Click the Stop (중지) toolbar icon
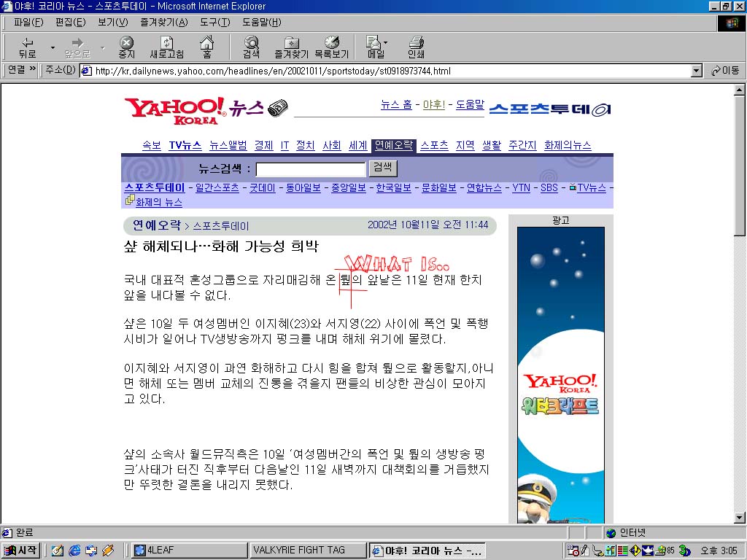Screen dimensions: 747x560 (x=126, y=47)
